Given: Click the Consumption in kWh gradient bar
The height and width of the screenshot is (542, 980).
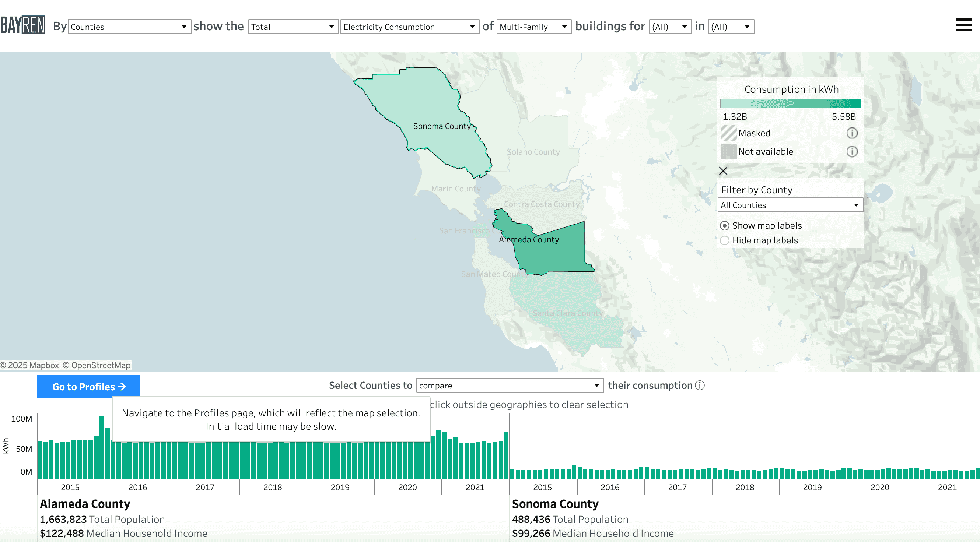Looking at the screenshot, I should 790,104.
